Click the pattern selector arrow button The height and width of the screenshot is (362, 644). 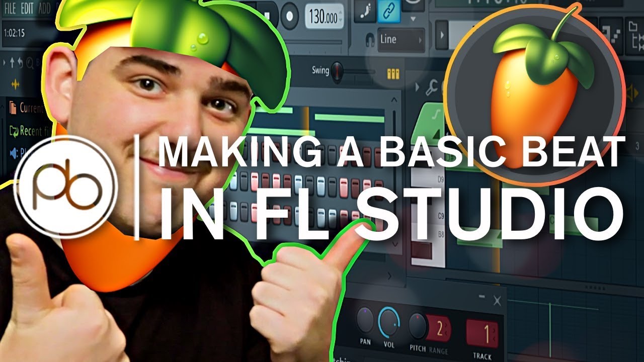(x=442, y=35)
